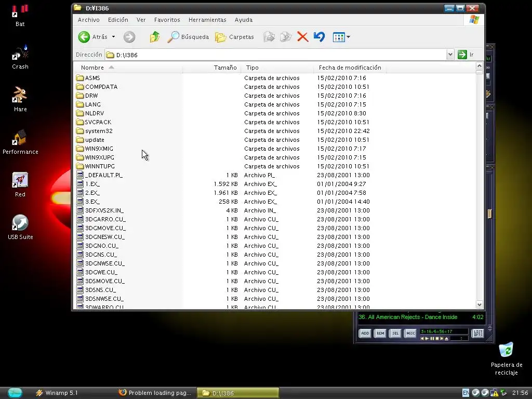Viewport: 532px width, 399px height.
Task: Click the USB Suite desktop shortcut
Action: (x=20, y=228)
